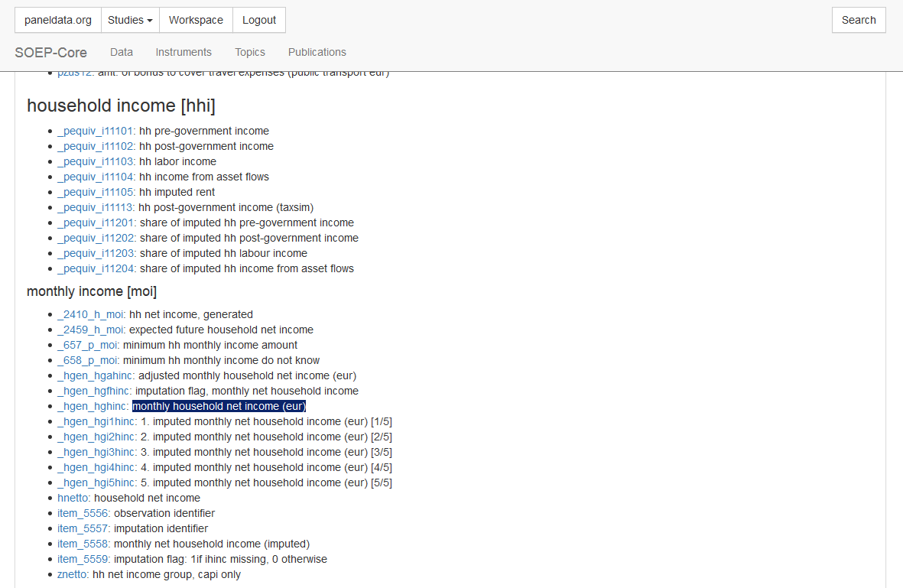Open the hnetto household net income link
The image size is (903, 588).
[x=73, y=499]
